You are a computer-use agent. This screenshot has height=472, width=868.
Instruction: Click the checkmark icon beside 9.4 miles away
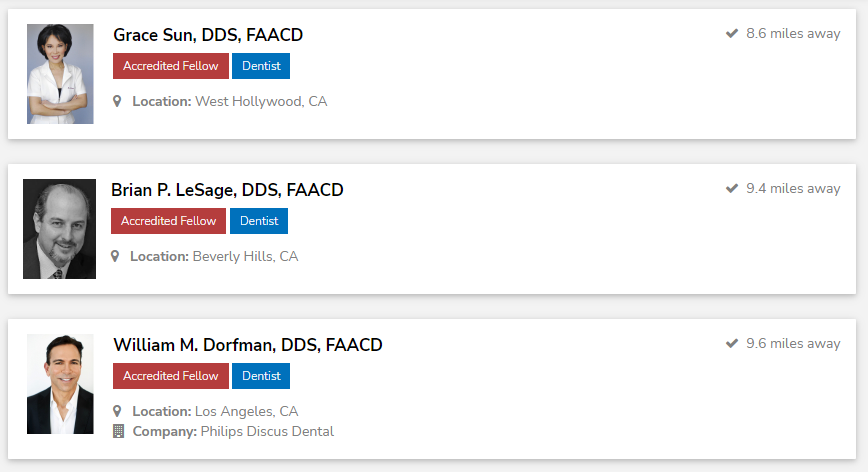click(732, 188)
